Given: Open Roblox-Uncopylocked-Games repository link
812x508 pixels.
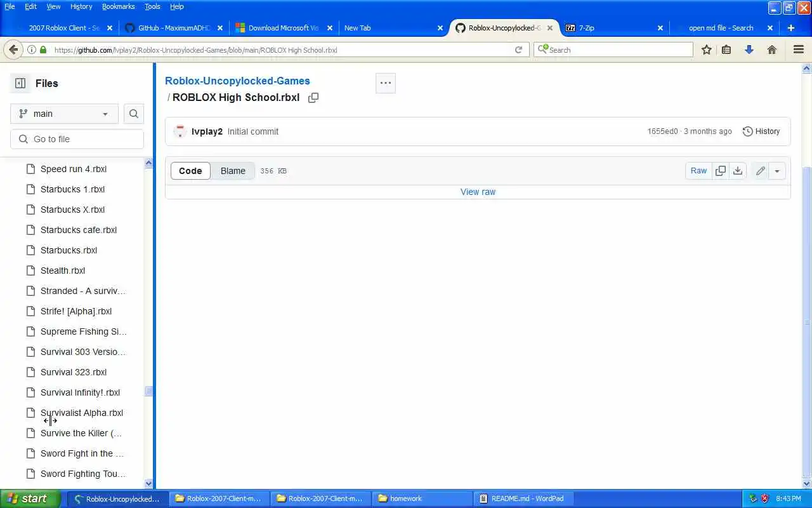Looking at the screenshot, I should (x=237, y=81).
